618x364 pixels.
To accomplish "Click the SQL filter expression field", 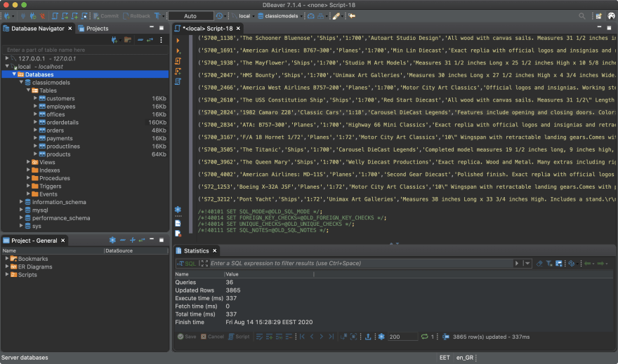I will [361, 263].
